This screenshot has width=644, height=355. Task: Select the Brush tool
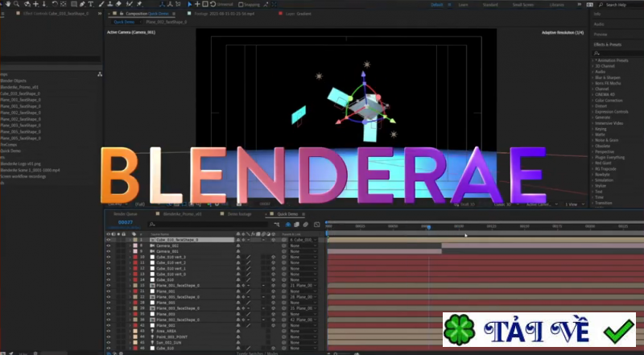coord(101,4)
